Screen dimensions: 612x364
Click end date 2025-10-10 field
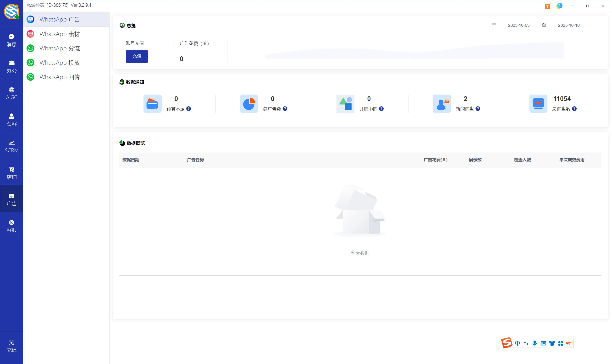(x=568, y=25)
